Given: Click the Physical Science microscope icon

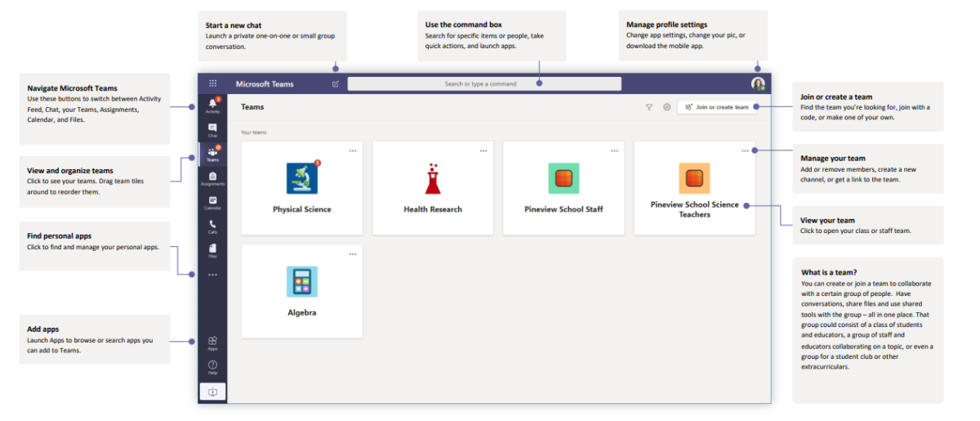Looking at the screenshot, I should (302, 178).
